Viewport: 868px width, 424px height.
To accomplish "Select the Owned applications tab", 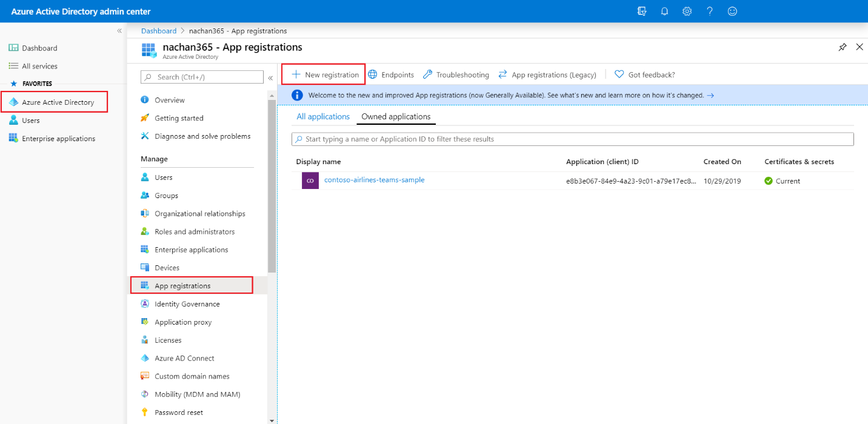I will 396,117.
